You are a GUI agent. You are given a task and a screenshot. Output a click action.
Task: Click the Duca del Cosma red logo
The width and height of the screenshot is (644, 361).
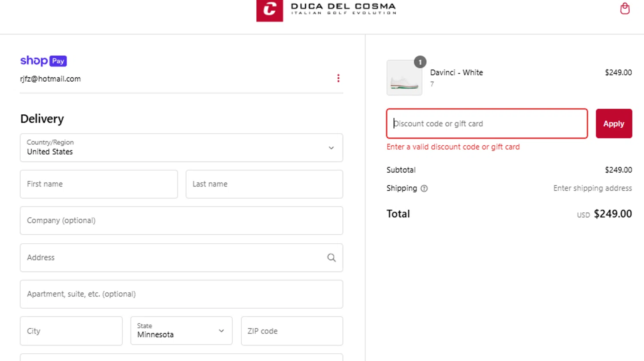click(270, 10)
